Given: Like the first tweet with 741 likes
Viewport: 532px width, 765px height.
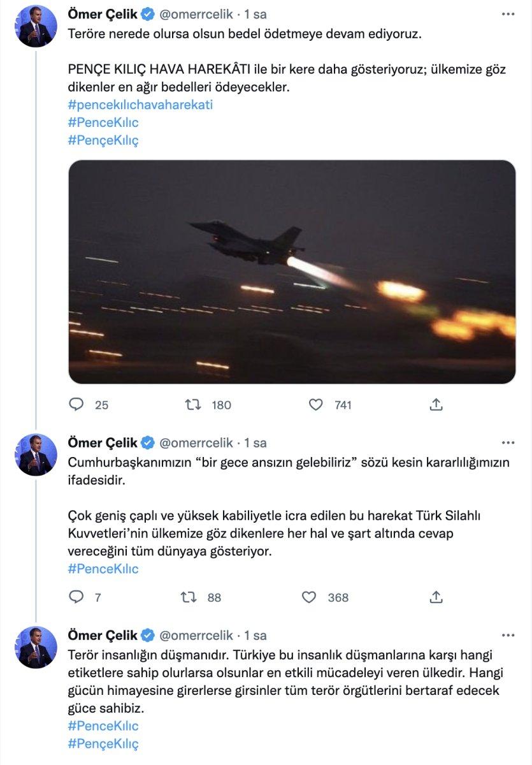Looking at the screenshot, I should [315, 404].
